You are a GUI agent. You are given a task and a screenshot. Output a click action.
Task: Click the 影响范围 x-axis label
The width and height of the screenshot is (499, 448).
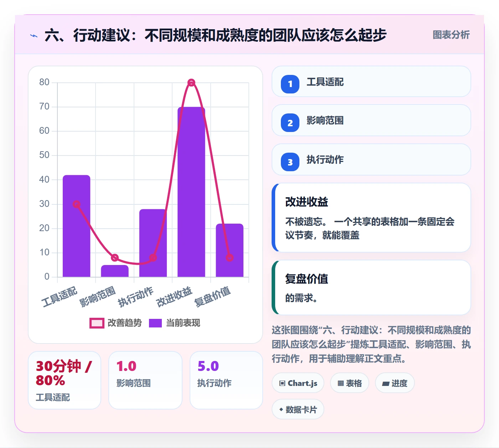point(97,297)
